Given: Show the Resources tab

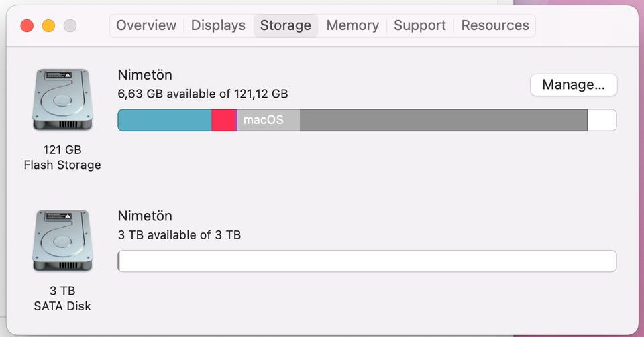Looking at the screenshot, I should 495,25.
